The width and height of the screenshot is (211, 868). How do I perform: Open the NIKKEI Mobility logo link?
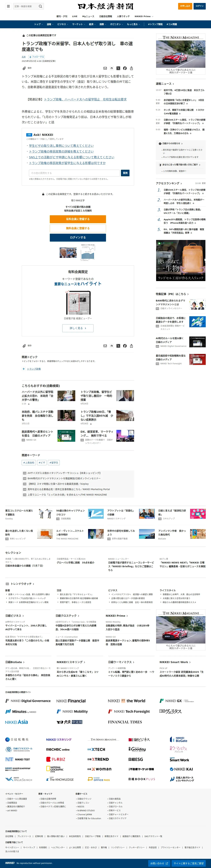pos(72,711)
